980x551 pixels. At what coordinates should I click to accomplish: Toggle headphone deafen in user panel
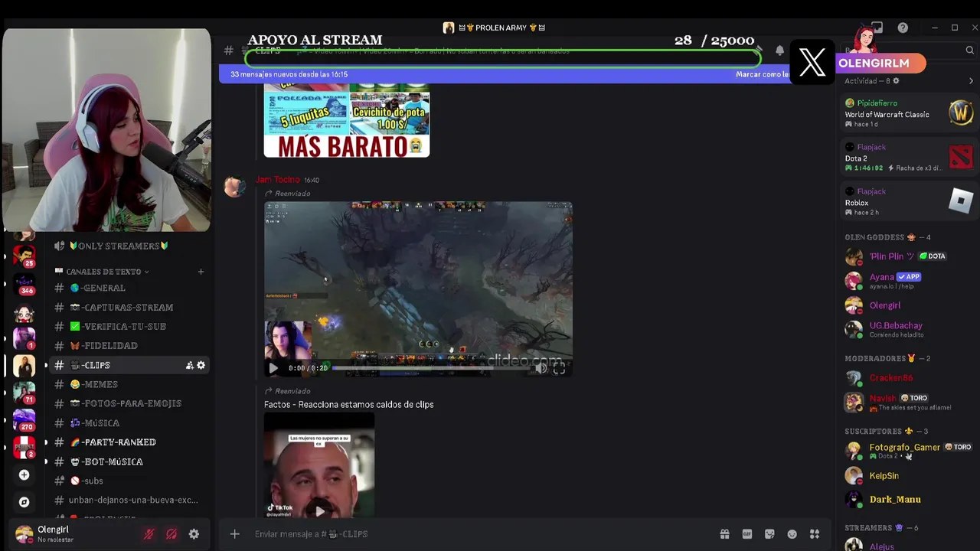171,534
